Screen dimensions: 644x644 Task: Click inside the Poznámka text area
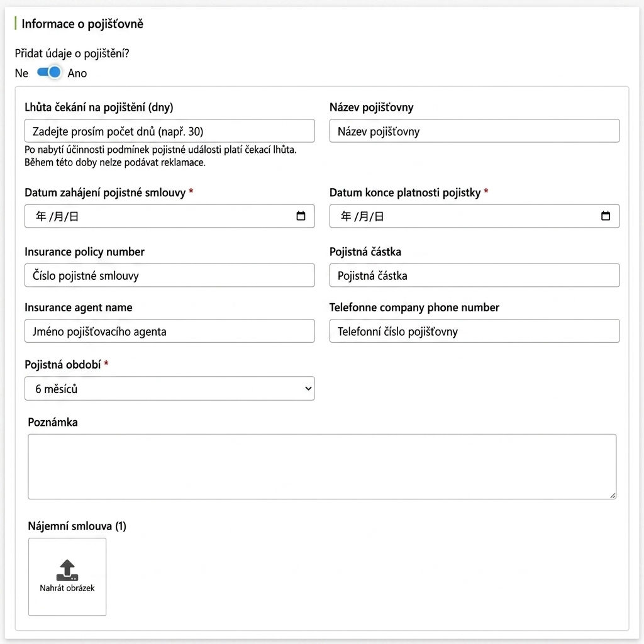(322, 467)
